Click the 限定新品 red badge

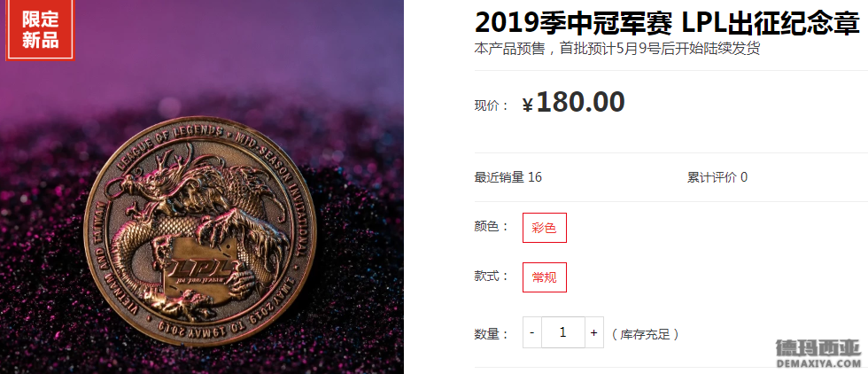[40, 29]
